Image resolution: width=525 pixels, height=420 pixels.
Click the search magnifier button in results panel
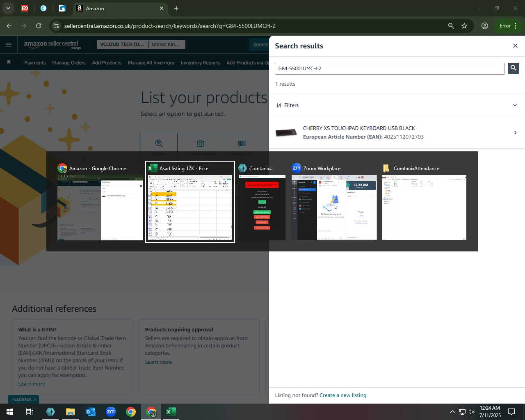513,68
